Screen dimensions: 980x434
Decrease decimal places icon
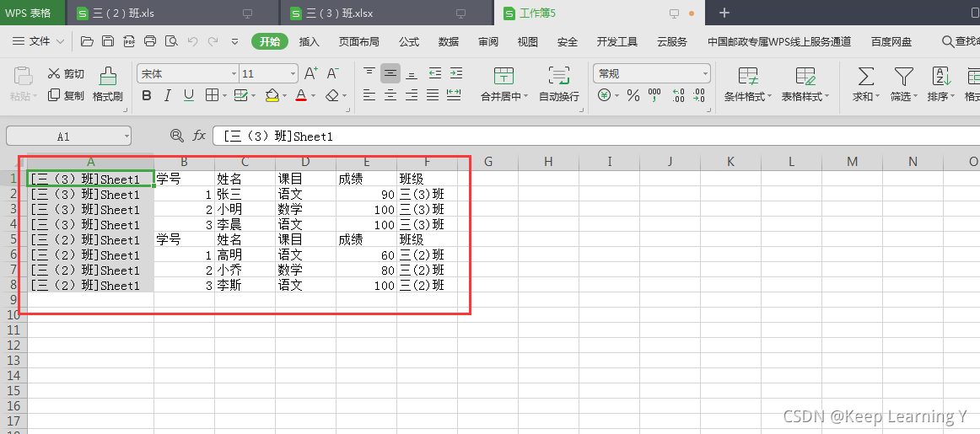click(698, 95)
